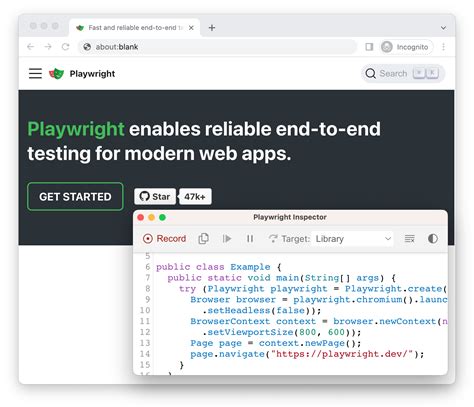474x407 pixels.
Task: Click the Pause icon in Inspector
Action: pos(250,239)
